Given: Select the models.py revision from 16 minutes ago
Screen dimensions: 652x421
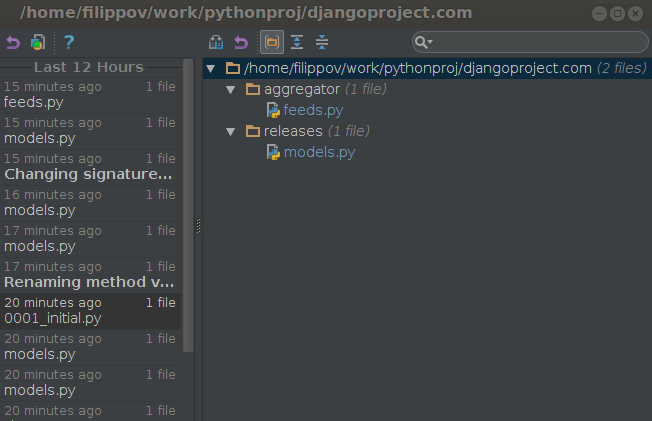Looking at the screenshot, I should [x=91, y=203].
